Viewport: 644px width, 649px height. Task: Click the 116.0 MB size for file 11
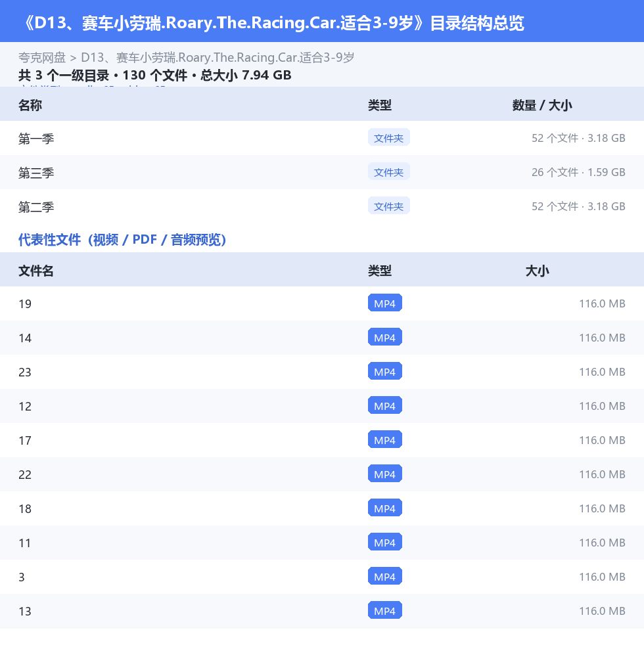(602, 543)
